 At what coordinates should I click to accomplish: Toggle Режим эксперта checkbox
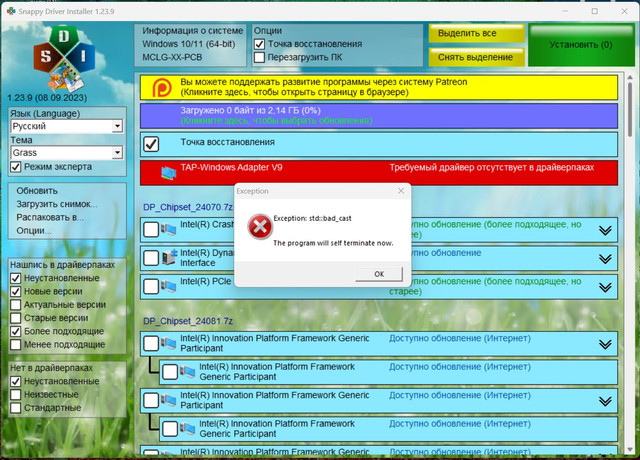[x=16, y=167]
